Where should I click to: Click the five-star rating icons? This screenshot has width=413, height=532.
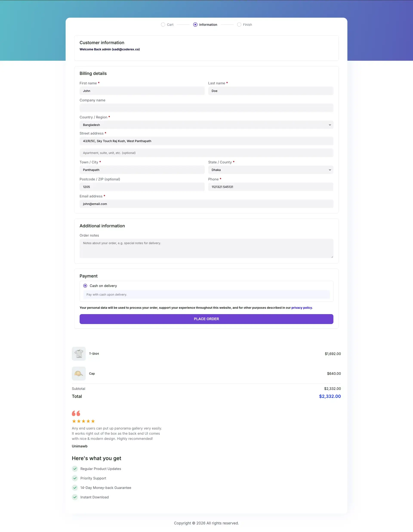(83, 421)
